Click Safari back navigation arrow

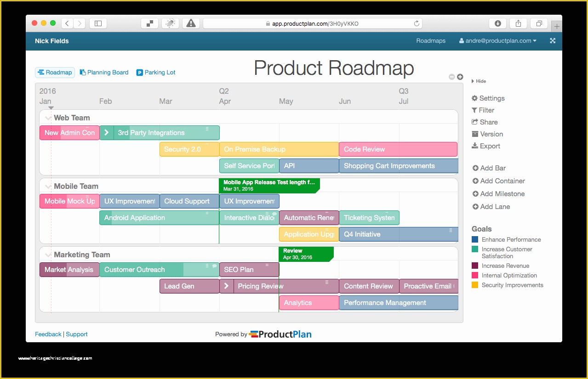(x=67, y=23)
